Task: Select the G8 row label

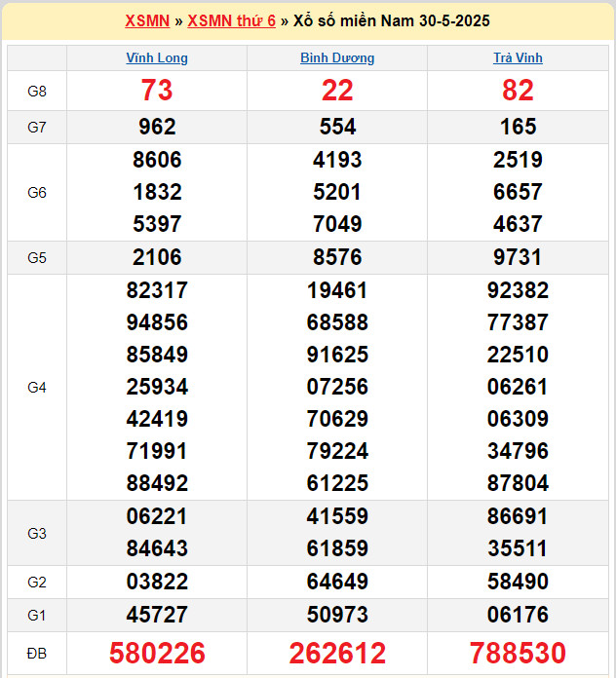Action: [x=37, y=91]
